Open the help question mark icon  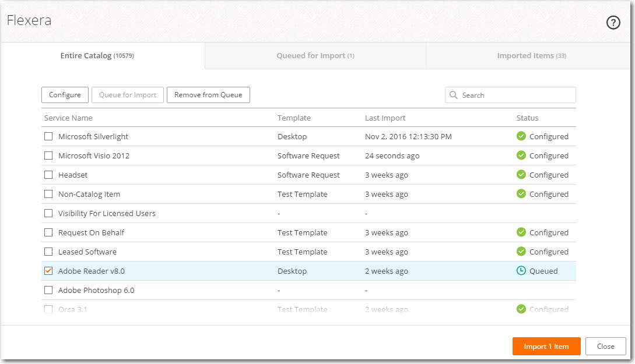[613, 23]
